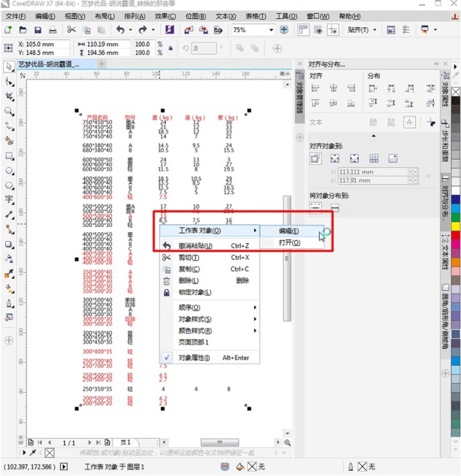Expand the Redo history dropdown arrow
The height and width of the screenshot is (476, 461).
click(153, 30)
